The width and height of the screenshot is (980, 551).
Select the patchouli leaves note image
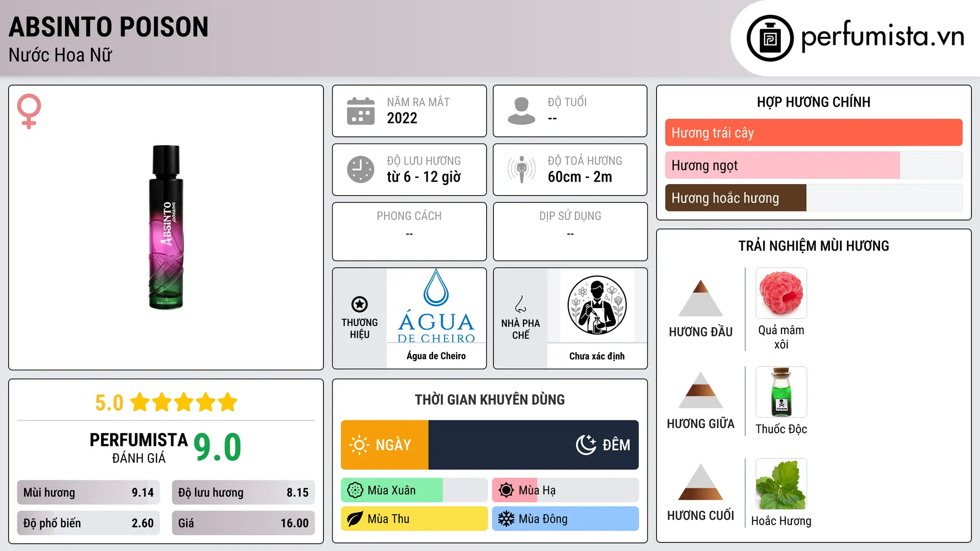[781, 484]
